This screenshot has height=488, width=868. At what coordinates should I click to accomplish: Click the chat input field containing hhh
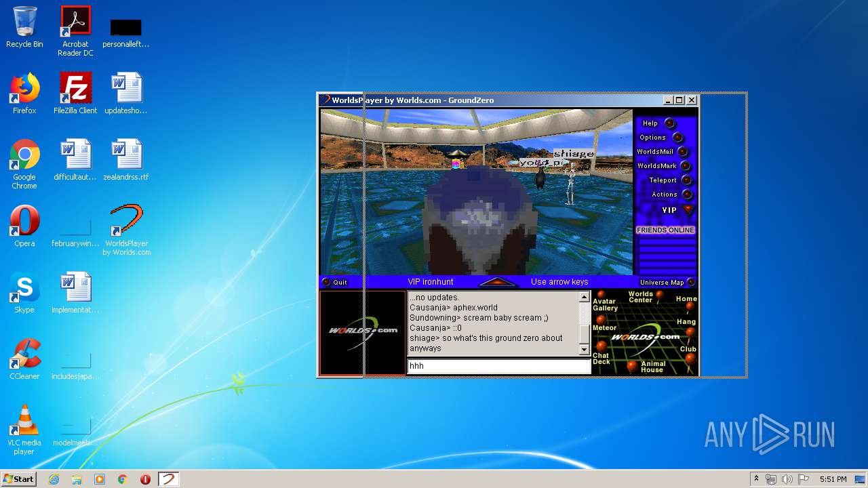coord(498,366)
